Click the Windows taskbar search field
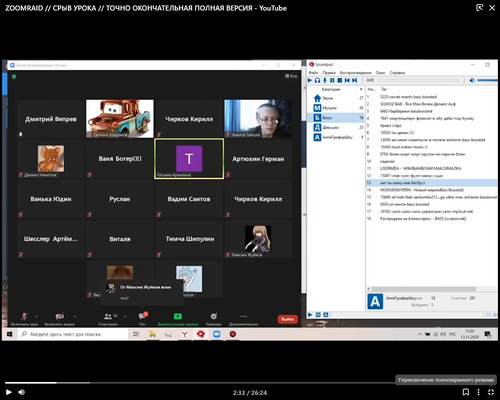This screenshot has height=400, width=500. pos(73,334)
